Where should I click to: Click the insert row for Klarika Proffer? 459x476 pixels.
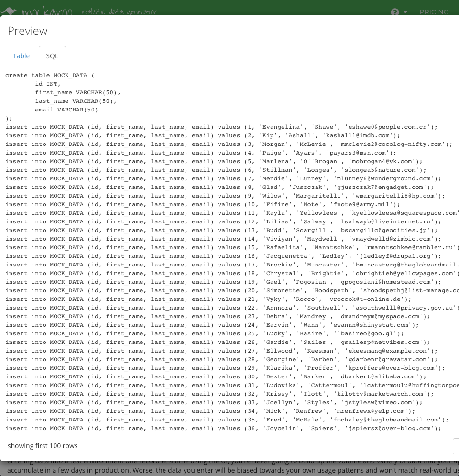[225, 368]
